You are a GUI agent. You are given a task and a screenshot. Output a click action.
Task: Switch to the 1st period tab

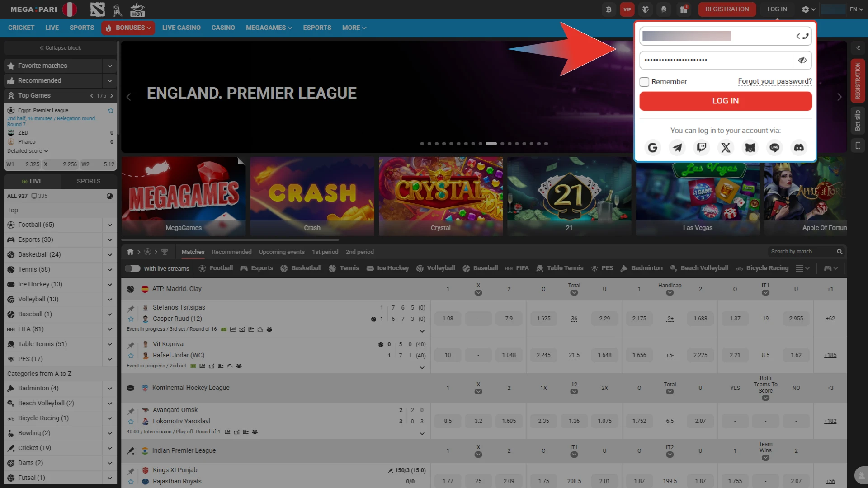click(x=325, y=252)
